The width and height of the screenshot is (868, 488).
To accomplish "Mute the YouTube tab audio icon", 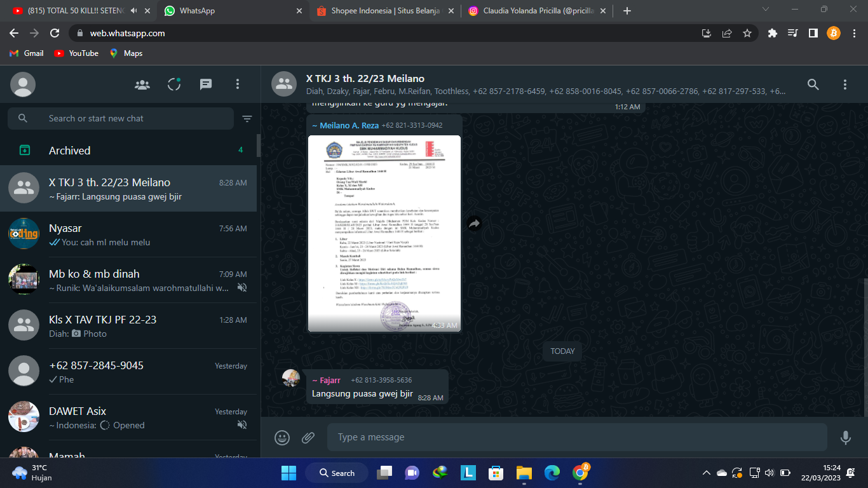I will coord(134,11).
